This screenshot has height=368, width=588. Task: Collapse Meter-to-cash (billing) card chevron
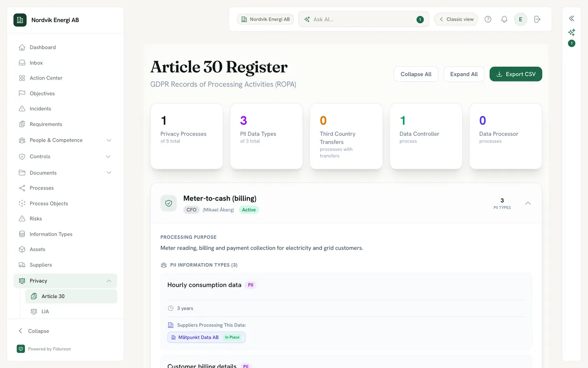click(528, 203)
